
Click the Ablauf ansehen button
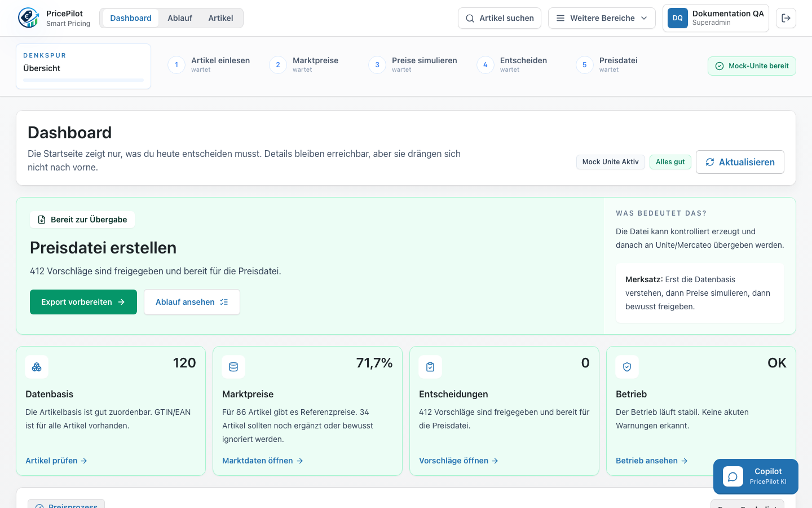pyautogui.click(x=192, y=302)
